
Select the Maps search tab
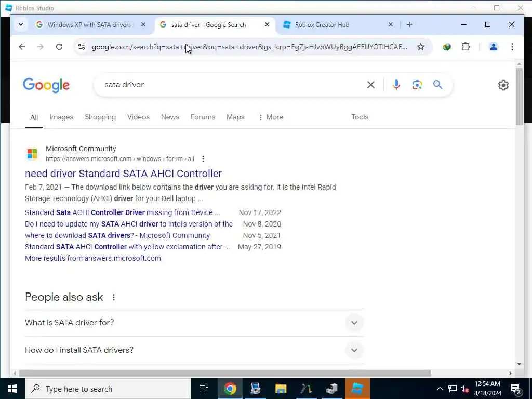(235, 117)
